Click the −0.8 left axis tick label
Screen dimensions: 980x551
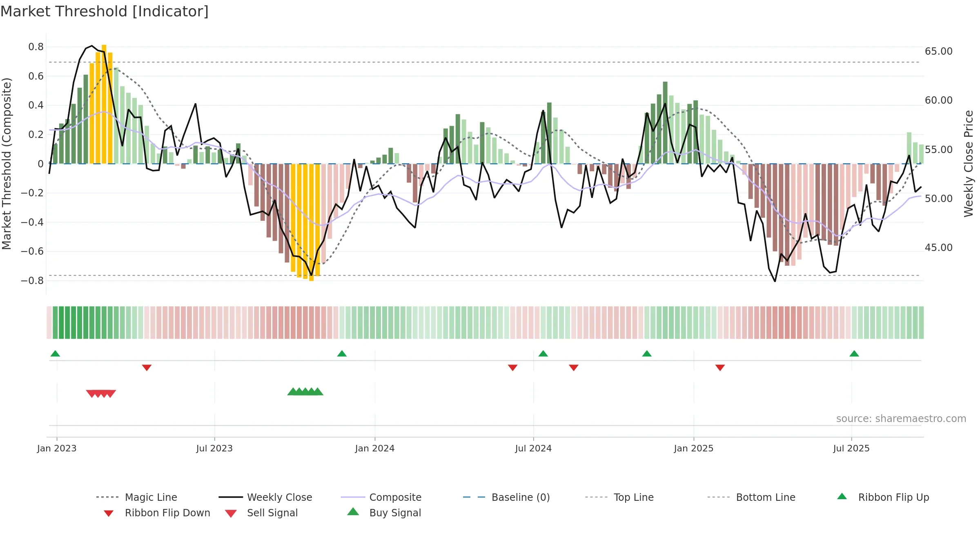click(32, 281)
